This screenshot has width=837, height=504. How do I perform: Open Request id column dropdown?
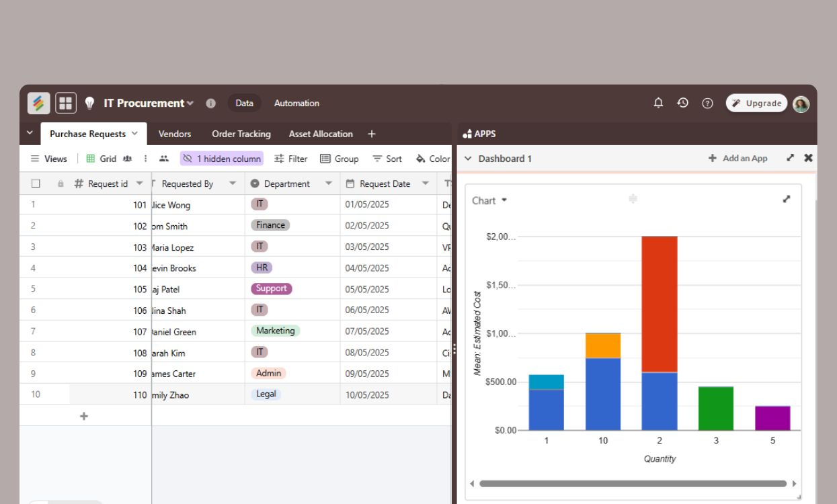139,183
